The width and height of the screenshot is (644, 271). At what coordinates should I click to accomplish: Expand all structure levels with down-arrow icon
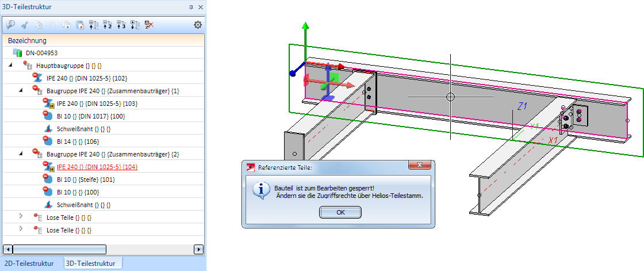[135, 25]
